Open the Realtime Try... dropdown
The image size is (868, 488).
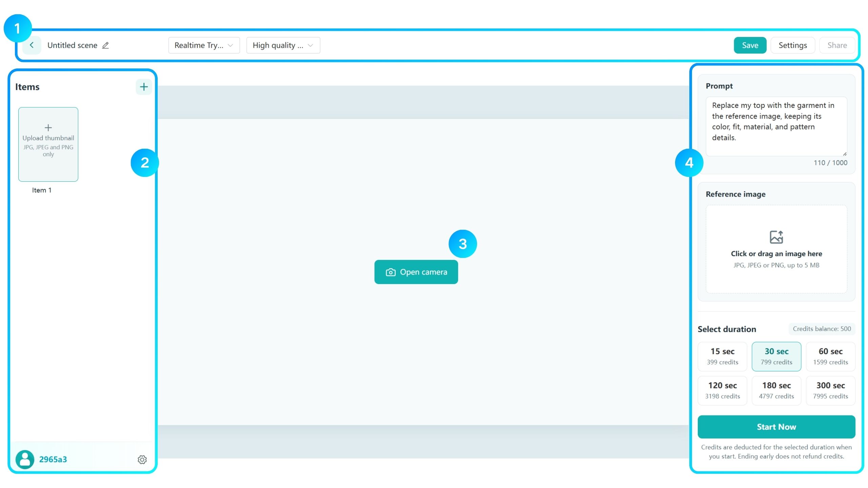coord(204,45)
